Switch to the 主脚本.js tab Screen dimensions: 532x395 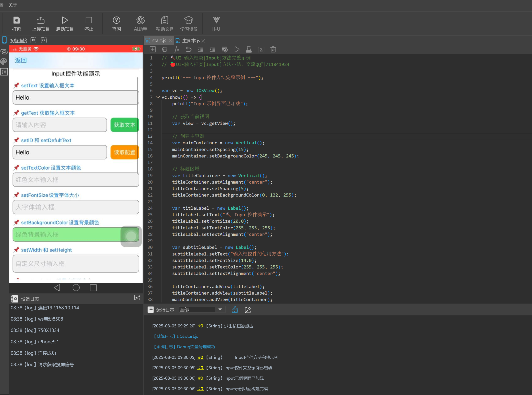coord(191,41)
